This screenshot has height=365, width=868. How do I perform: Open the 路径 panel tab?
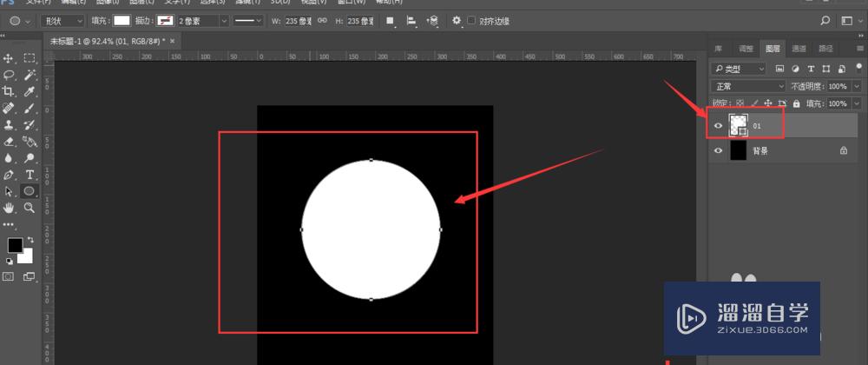point(825,49)
